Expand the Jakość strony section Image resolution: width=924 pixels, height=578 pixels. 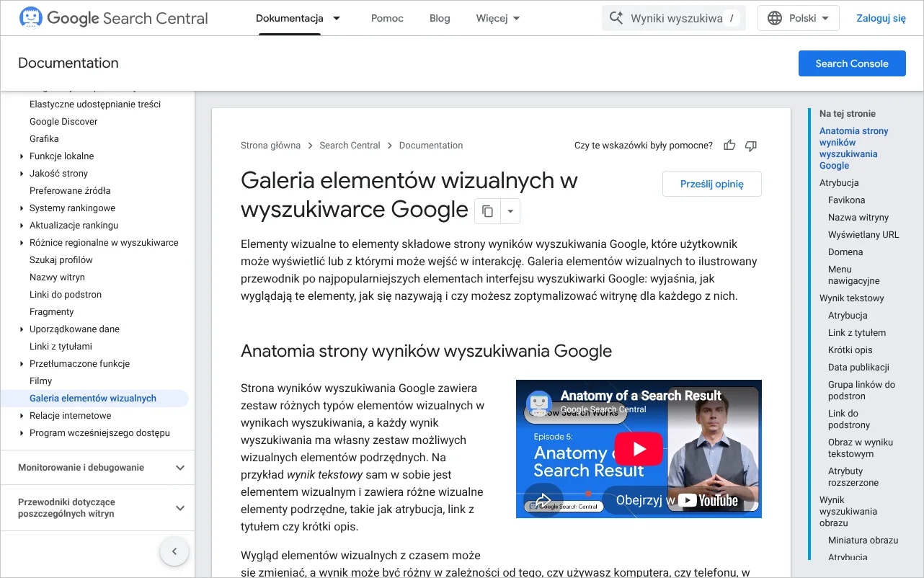tap(22, 174)
